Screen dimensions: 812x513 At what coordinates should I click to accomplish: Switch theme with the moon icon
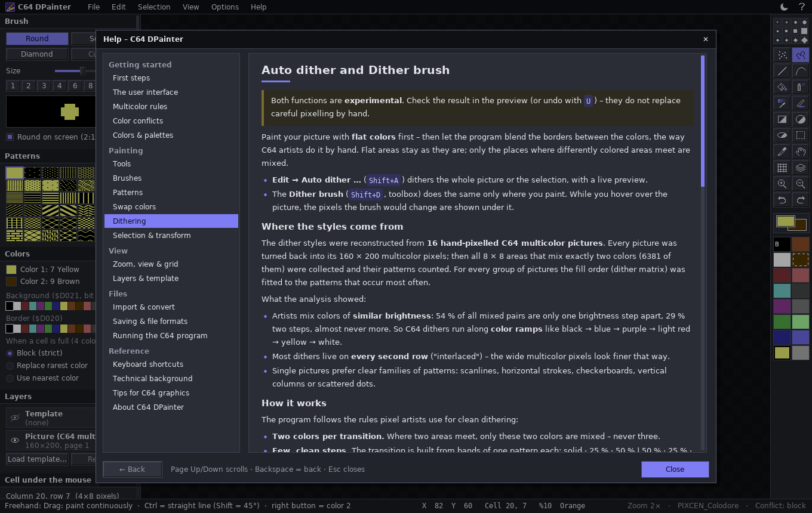785,7
